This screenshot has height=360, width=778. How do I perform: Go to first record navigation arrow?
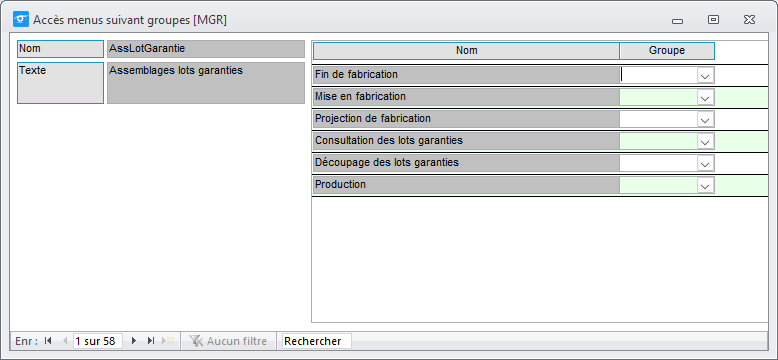tap(48, 341)
